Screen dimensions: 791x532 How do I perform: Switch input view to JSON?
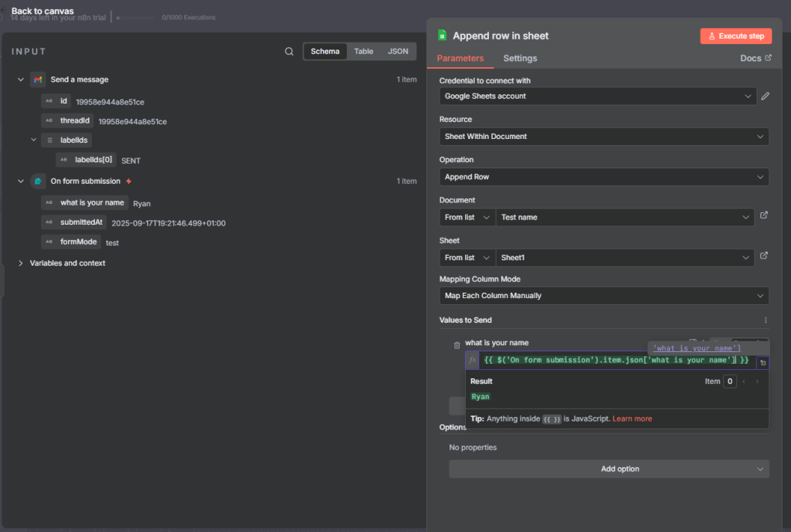[398, 52]
